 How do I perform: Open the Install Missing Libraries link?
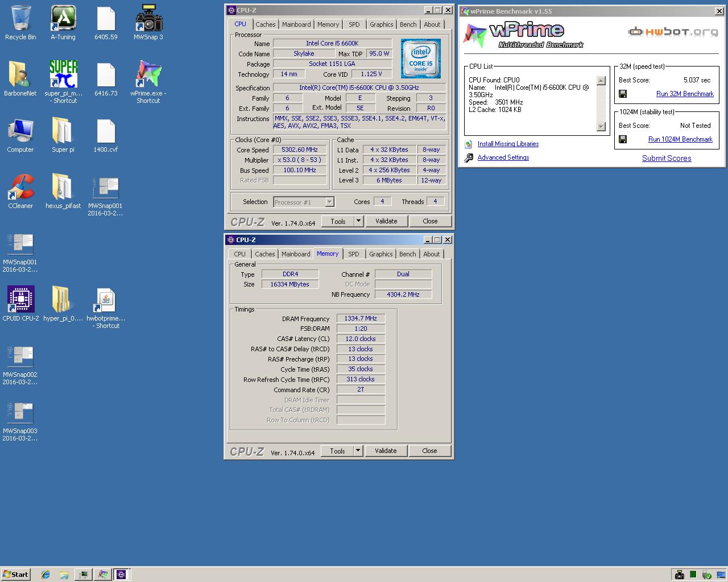coord(508,144)
